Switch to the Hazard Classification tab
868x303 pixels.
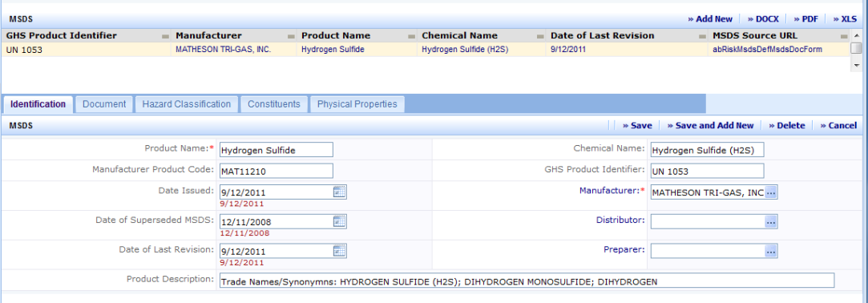click(x=187, y=104)
